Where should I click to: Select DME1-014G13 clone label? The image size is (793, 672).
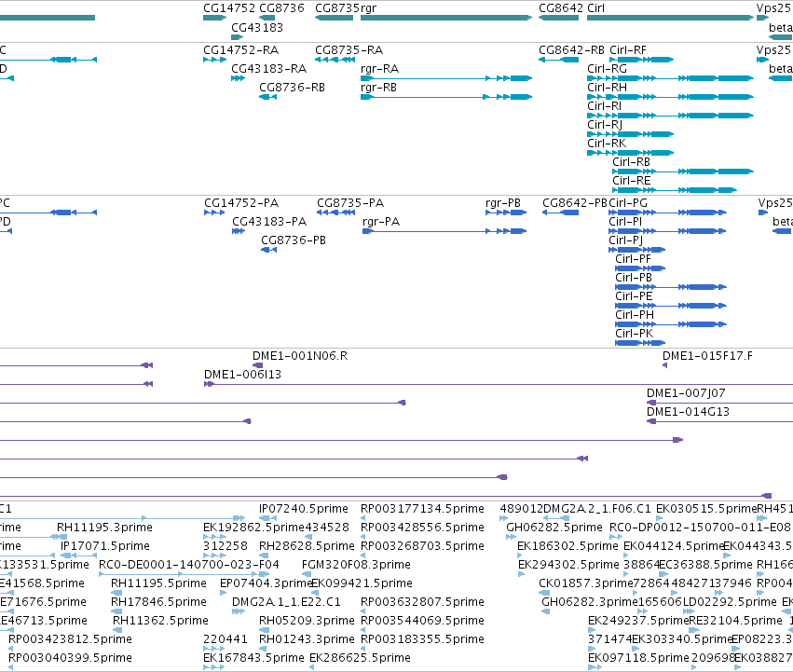click(x=689, y=412)
